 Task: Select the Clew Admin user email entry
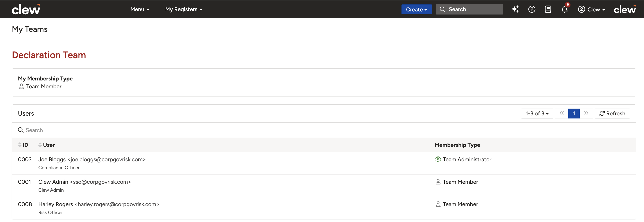(x=100, y=182)
